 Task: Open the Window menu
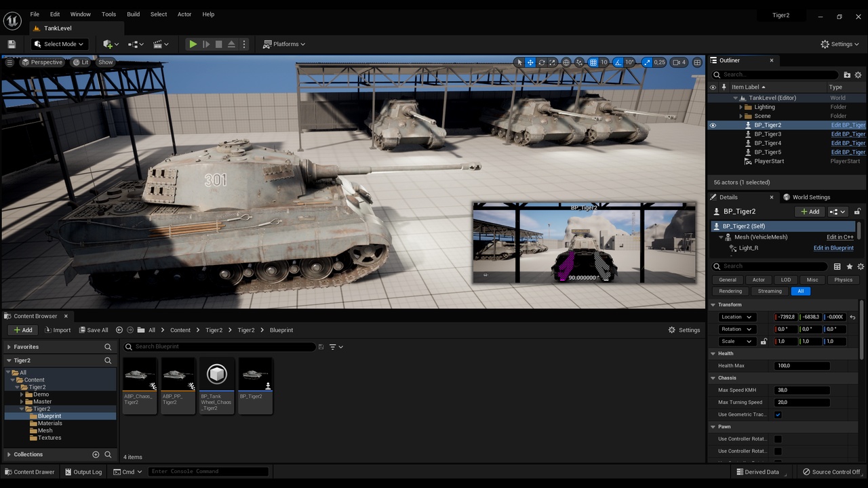coord(80,14)
